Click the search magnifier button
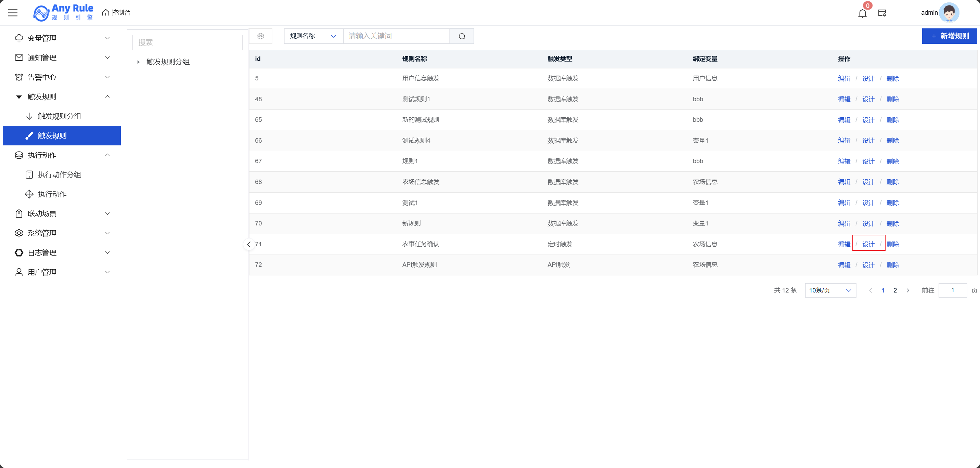The width and height of the screenshot is (980, 468). coord(462,36)
